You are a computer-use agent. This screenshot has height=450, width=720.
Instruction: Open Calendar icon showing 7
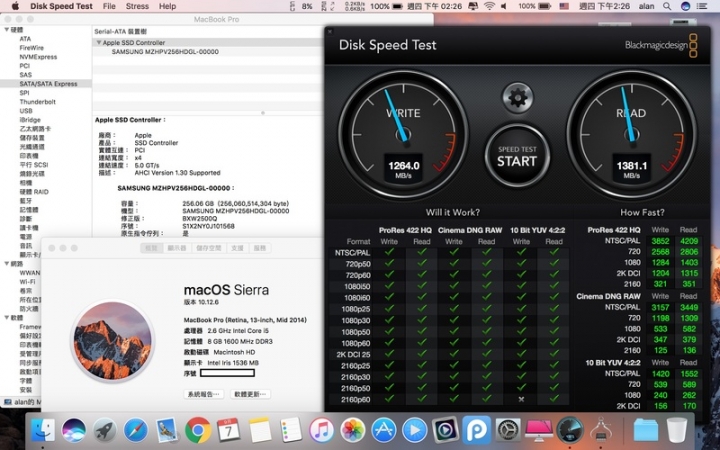click(x=229, y=430)
